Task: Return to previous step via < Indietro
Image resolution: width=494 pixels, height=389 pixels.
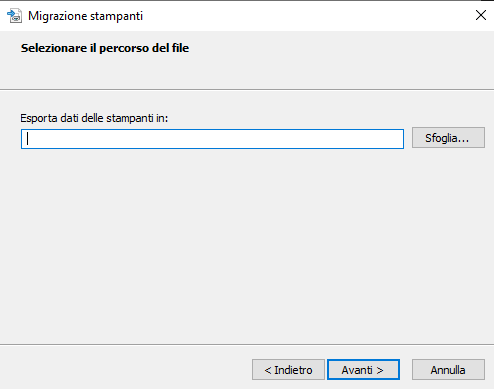Action: (x=288, y=370)
